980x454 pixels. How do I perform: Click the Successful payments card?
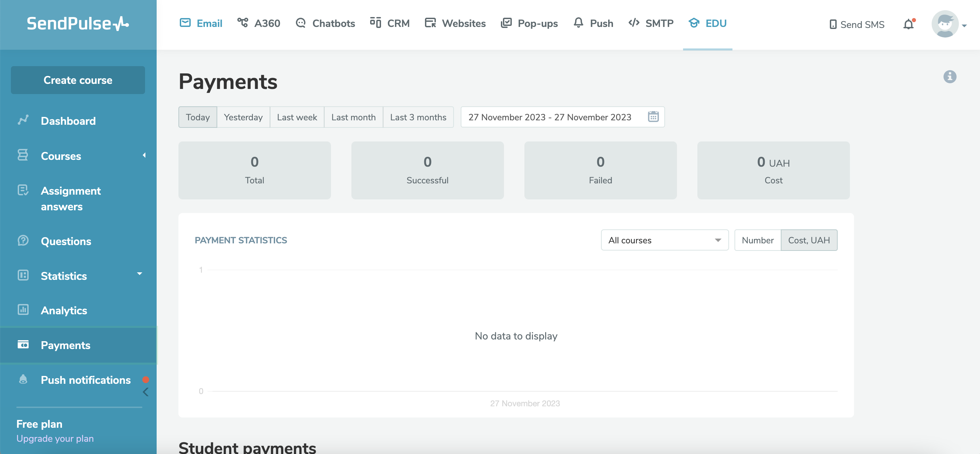pos(428,170)
